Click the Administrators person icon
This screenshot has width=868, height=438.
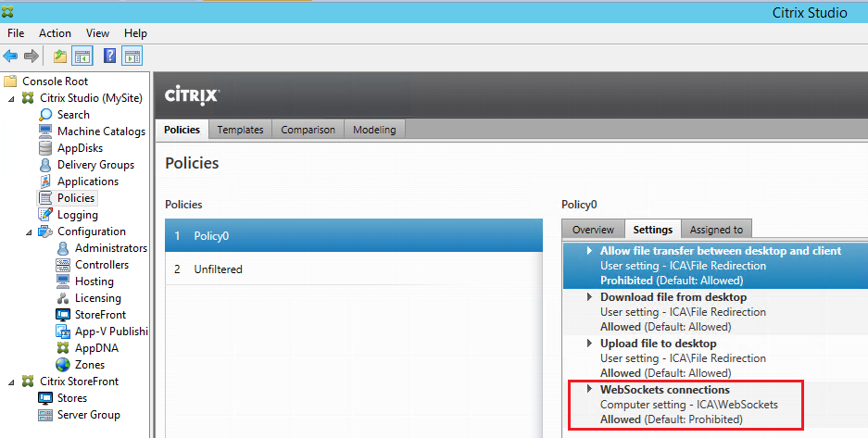[x=63, y=248]
